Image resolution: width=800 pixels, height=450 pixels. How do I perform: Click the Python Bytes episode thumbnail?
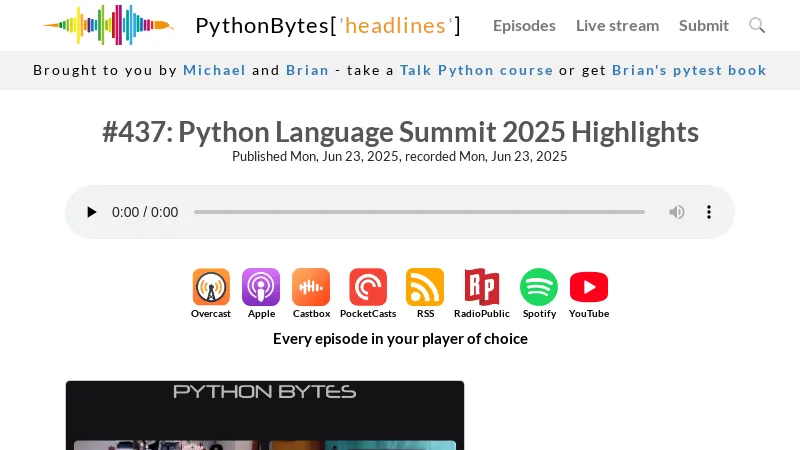coord(265,415)
